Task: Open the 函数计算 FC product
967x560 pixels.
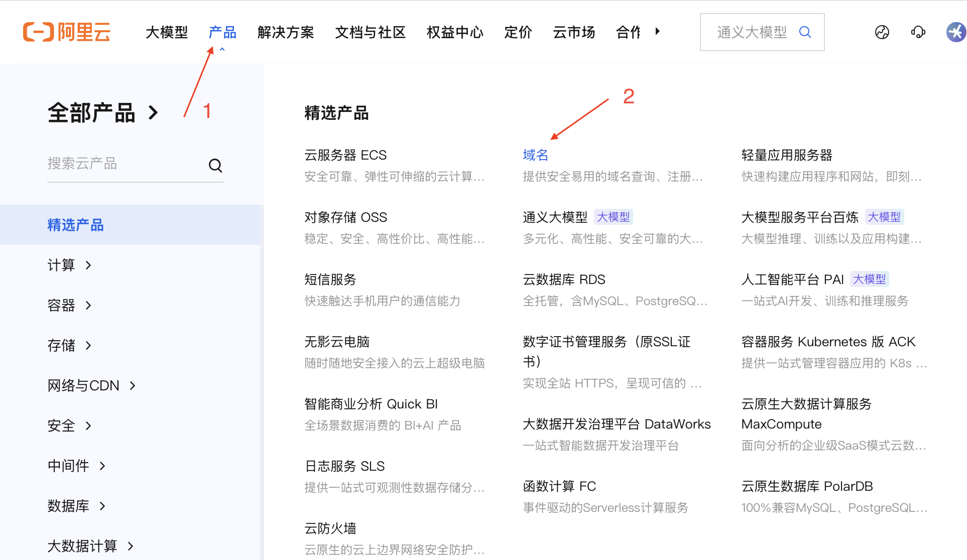Action: tap(559, 486)
